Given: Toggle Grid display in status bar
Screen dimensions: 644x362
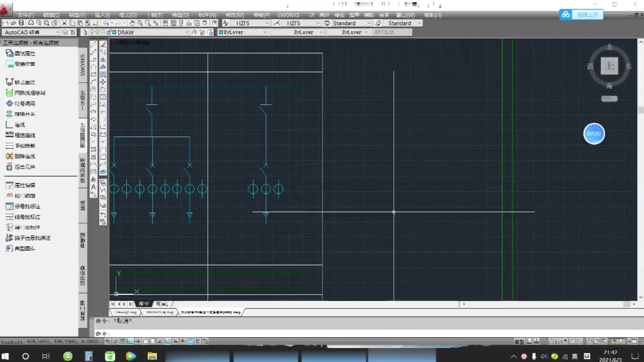Looking at the screenshot, I should click(123, 341).
